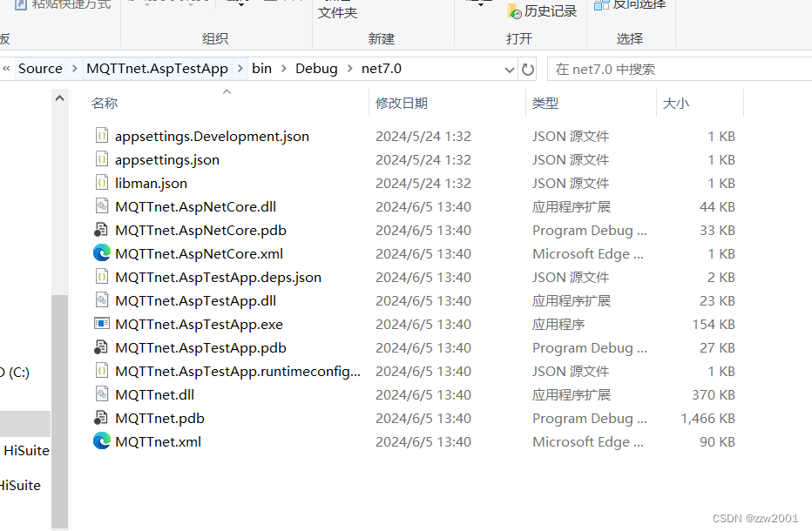Image resolution: width=812 pixels, height=531 pixels.
Task: Expand the « chevron in the address bar
Action: pyautogui.click(x=6, y=68)
